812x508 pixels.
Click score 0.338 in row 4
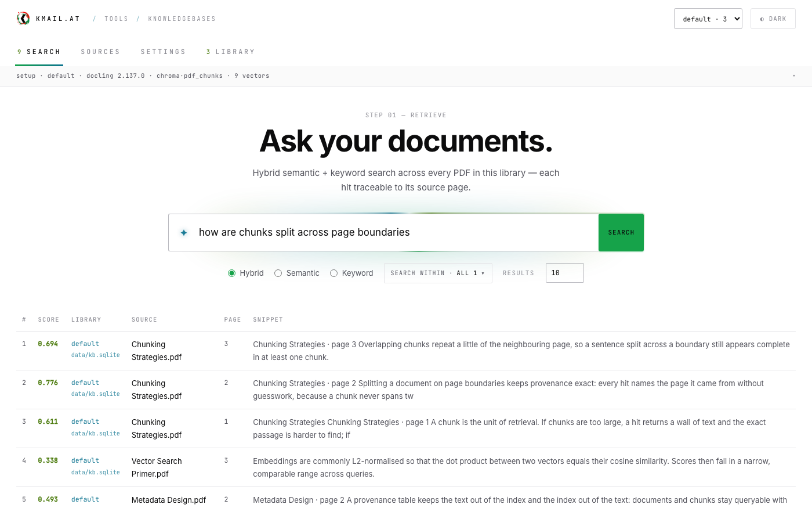tap(48, 460)
